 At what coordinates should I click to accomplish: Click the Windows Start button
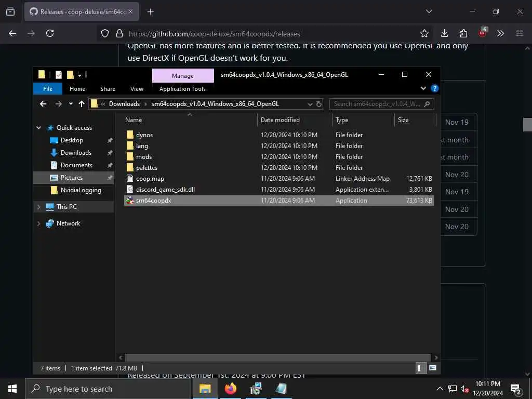(x=12, y=389)
